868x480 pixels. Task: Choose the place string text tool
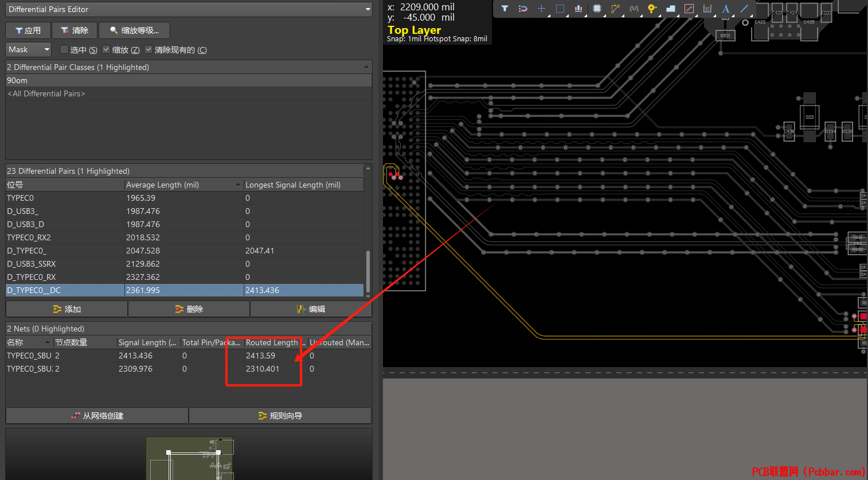pos(726,9)
